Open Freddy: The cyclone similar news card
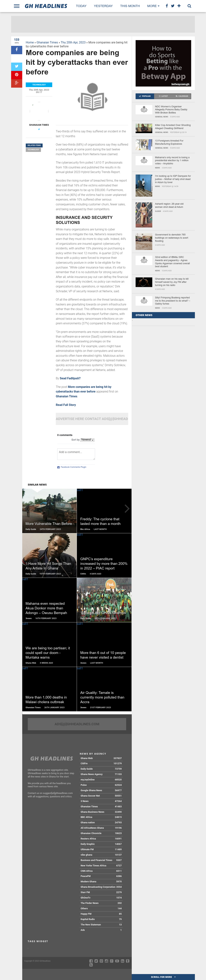The image size is (206, 980). point(104,511)
